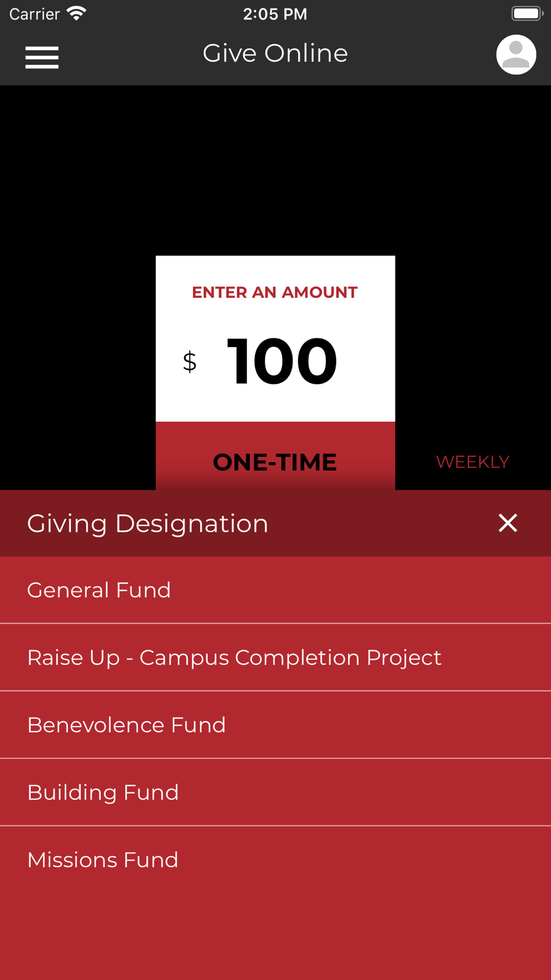Tap the battery status icon
551x980 pixels.
click(527, 13)
